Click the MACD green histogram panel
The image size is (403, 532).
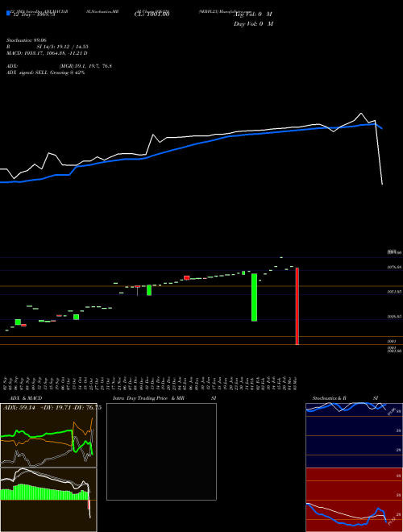pyautogui.click(x=48, y=500)
